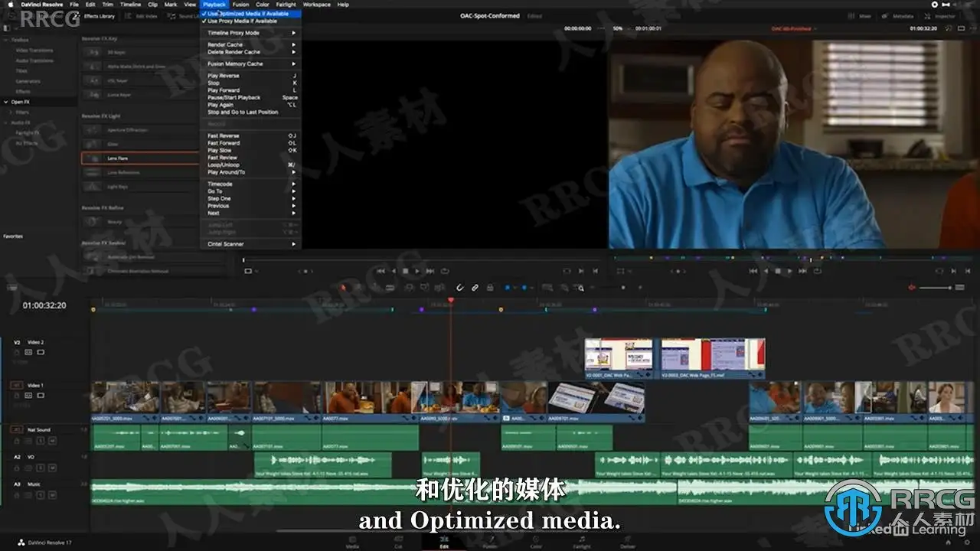Click loop button under timeline viewer
Screen dimensions: 980x551
818,270
